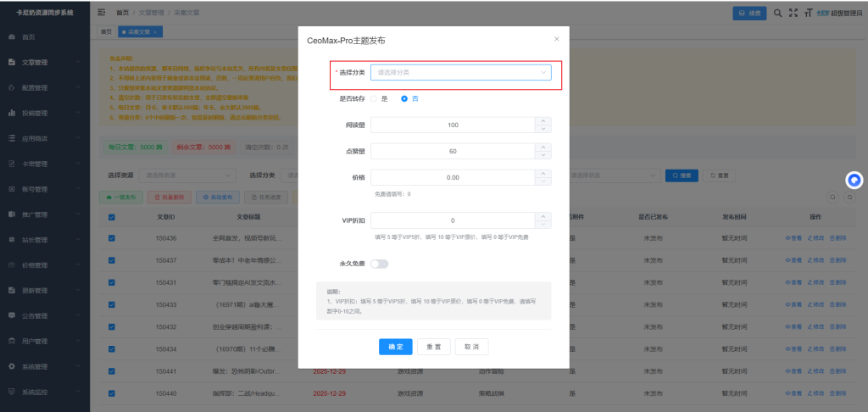Screen dimensions: 868x412
Task: Click 取消 to cancel the dialog
Action: click(471, 347)
